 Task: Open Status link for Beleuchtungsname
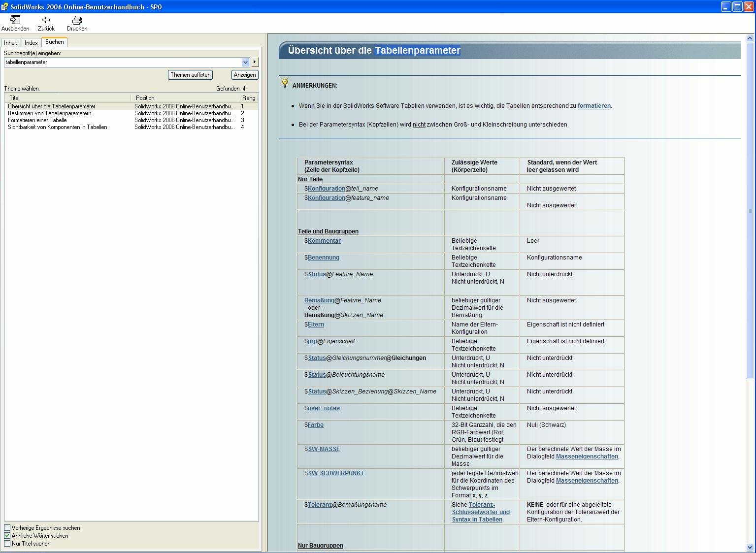[x=317, y=375]
